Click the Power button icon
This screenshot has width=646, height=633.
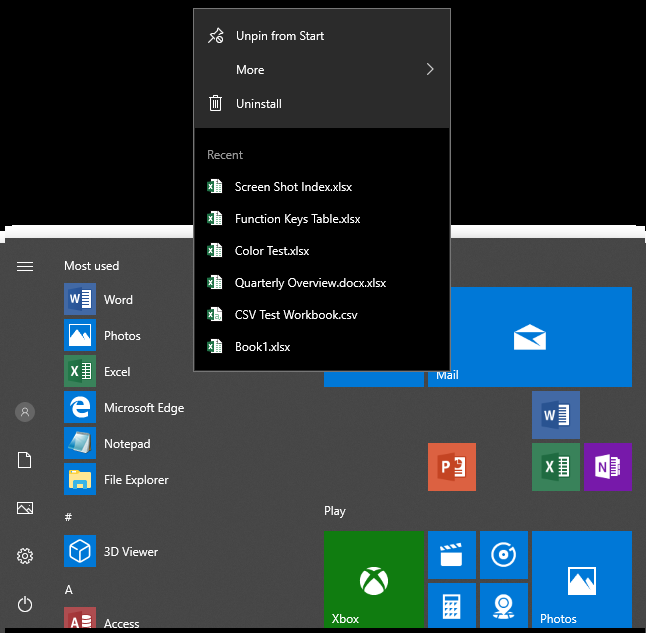(25, 604)
